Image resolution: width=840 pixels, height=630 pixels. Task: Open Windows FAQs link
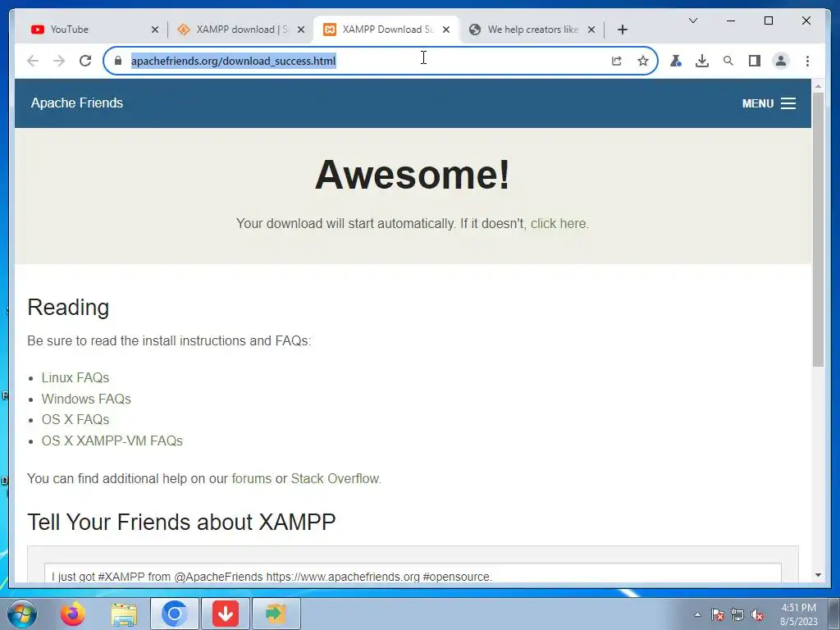coord(86,399)
